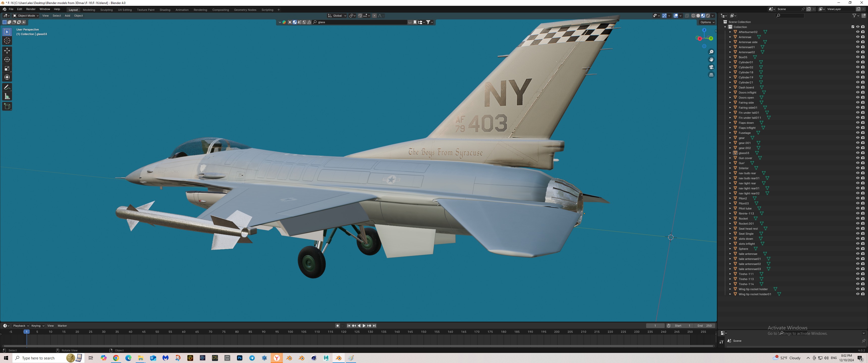Click the viewport zoom magnifier gizmo
The width and height of the screenshot is (868, 363).
click(711, 52)
